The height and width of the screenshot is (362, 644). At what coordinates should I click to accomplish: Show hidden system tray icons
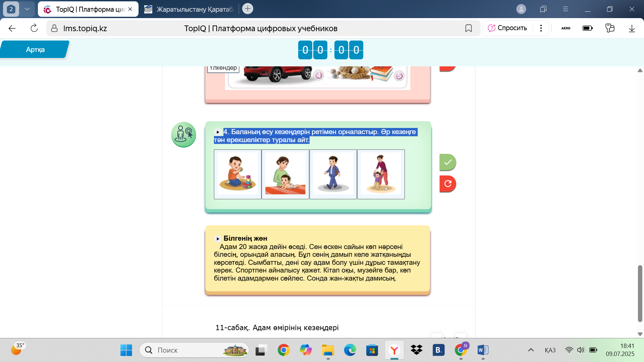(531, 350)
